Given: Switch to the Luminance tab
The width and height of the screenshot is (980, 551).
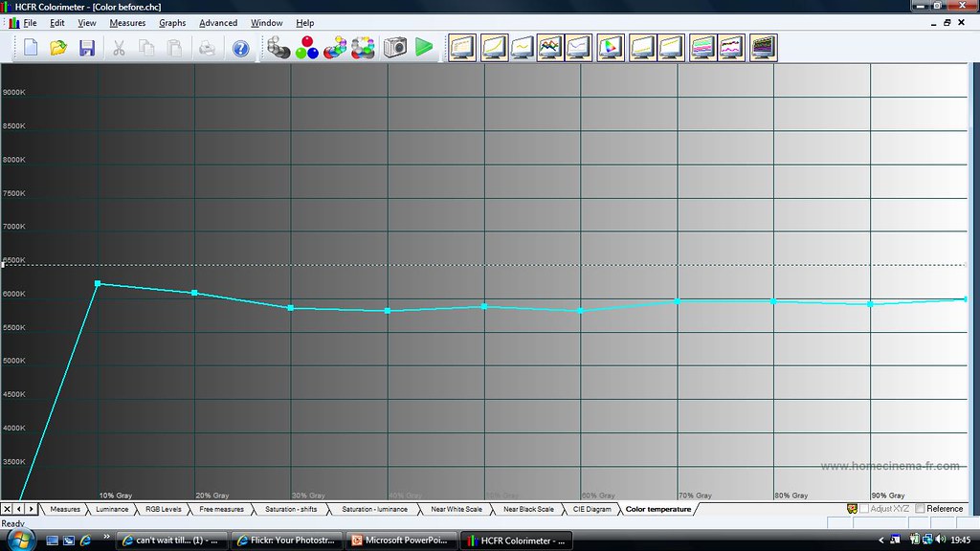Looking at the screenshot, I should [112, 509].
